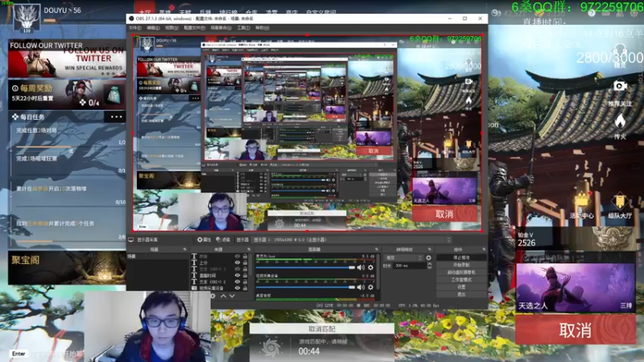Click 开始录制 to start recording
Screen dimensions: 644x362
coord(461,265)
